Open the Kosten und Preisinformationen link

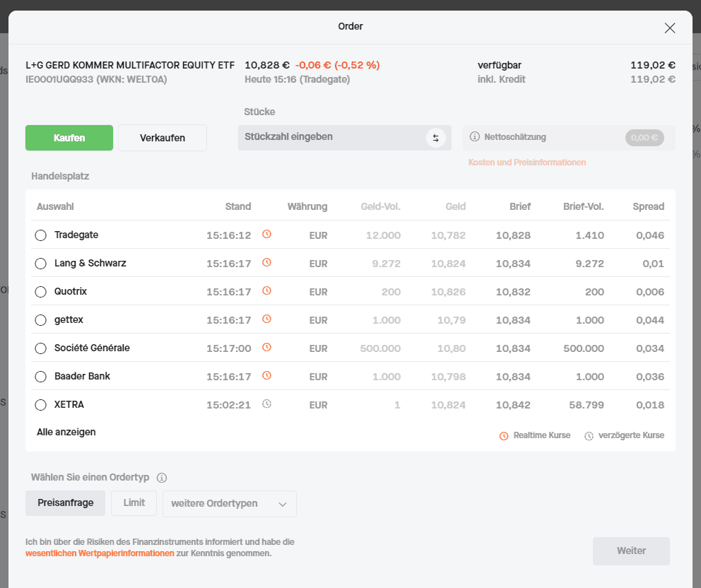tap(527, 163)
